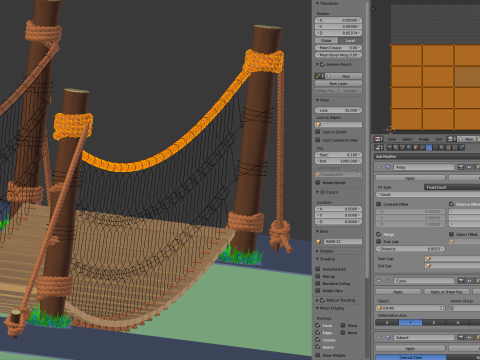Select the Particles properties tab icon
The width and height of the screenshot is (480, 360).
click(455, 147)
